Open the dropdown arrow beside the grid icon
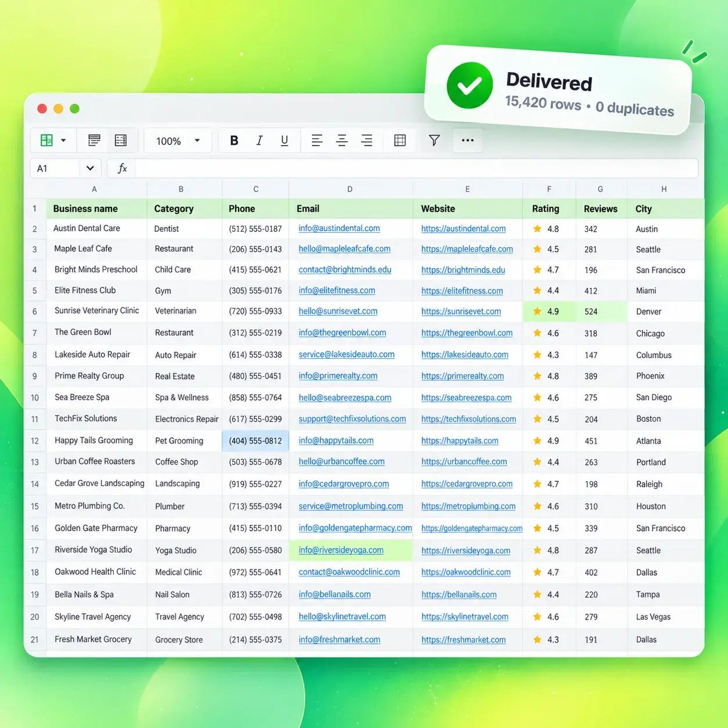The width and height of the screenshot is (728, 728). click(x=63, y=140)
